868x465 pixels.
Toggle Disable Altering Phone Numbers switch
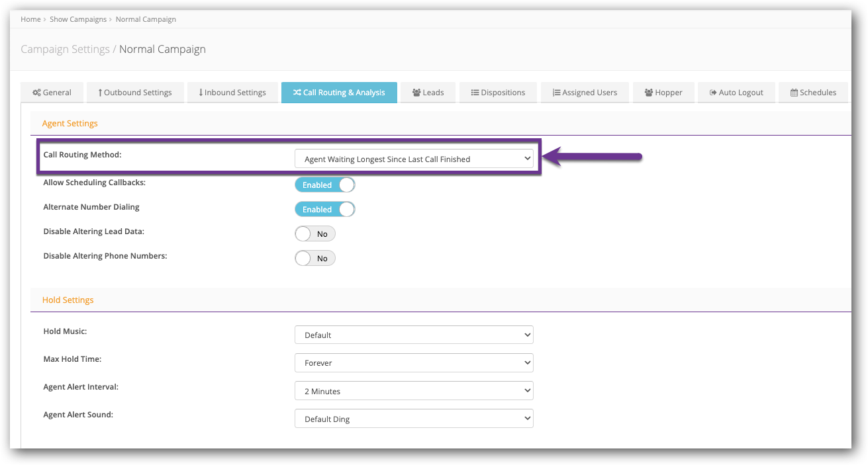point(315,258)
